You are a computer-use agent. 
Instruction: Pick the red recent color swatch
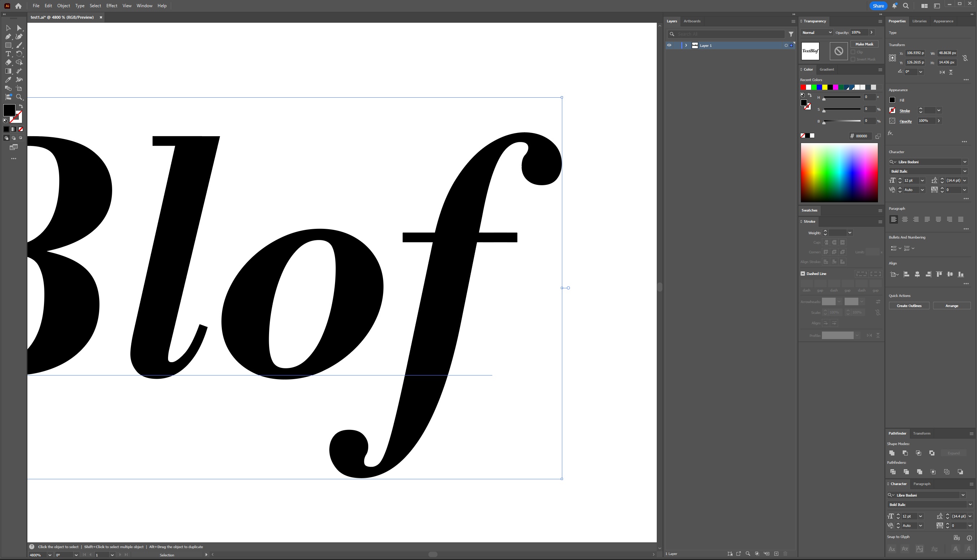pyautogui.click(x=803, y=87)
